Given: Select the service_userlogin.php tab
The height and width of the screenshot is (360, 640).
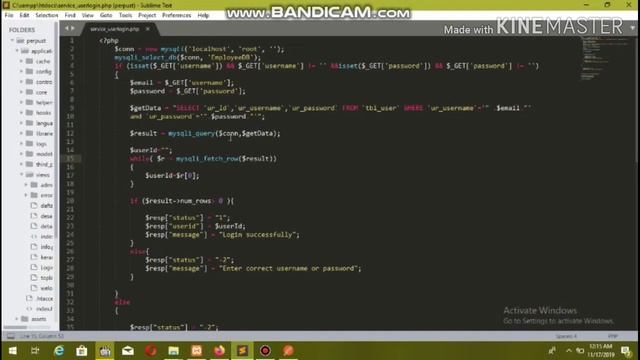Looking at the screenshot, I should [x=115, y=29].
